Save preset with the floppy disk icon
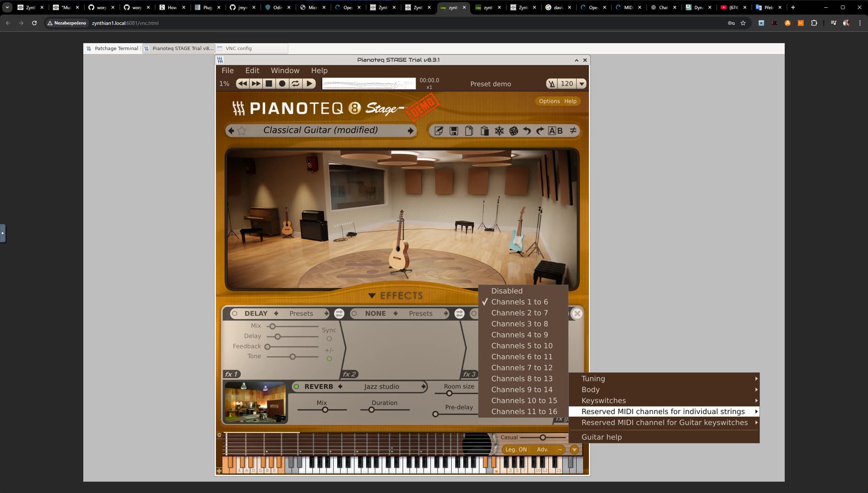Image resolution: width=868 pixels, height=493 pixels. [x=454, y=131]
